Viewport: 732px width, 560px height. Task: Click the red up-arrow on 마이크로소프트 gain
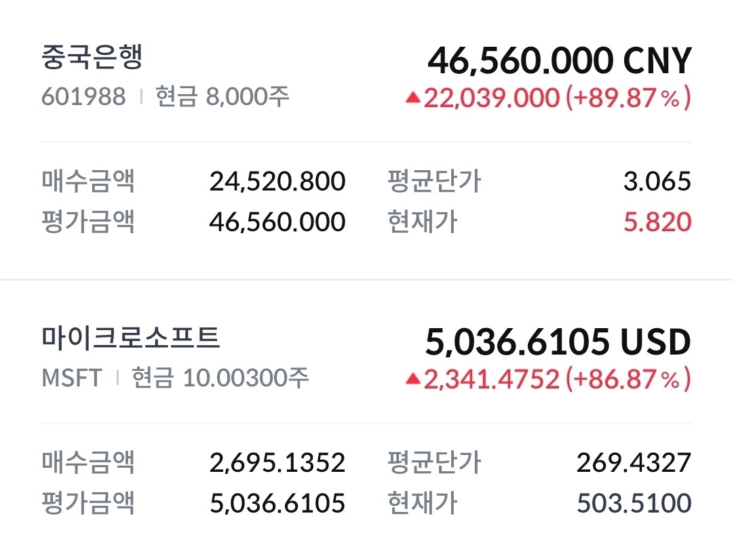[413, 380]
